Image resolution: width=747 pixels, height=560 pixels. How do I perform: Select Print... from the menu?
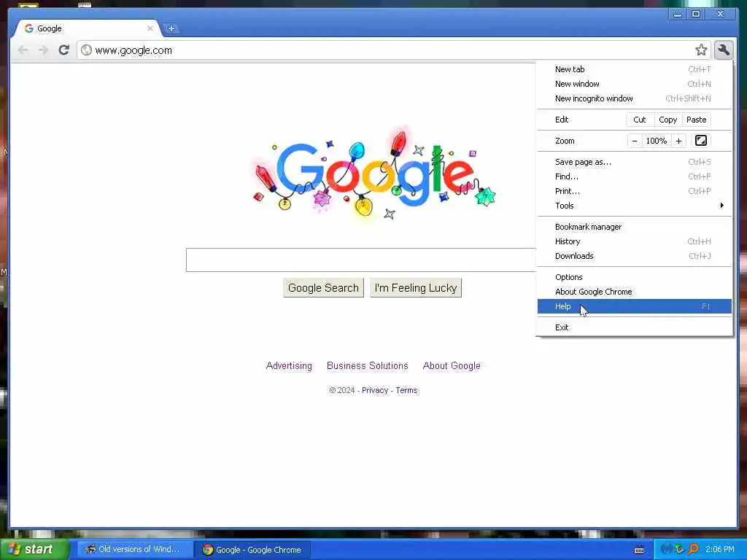pyautogui.click(x=634, y=191)
